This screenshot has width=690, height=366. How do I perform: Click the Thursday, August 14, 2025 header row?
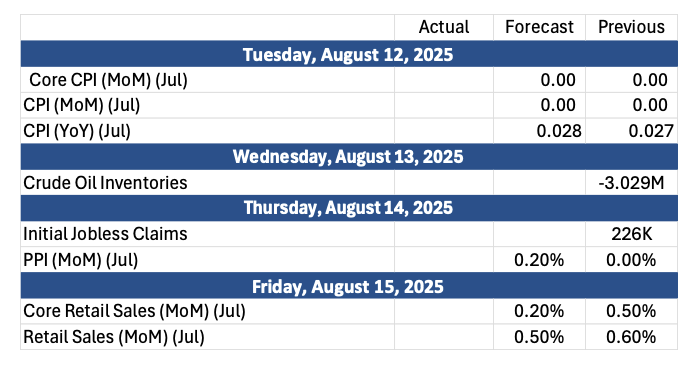coord(349,208)
